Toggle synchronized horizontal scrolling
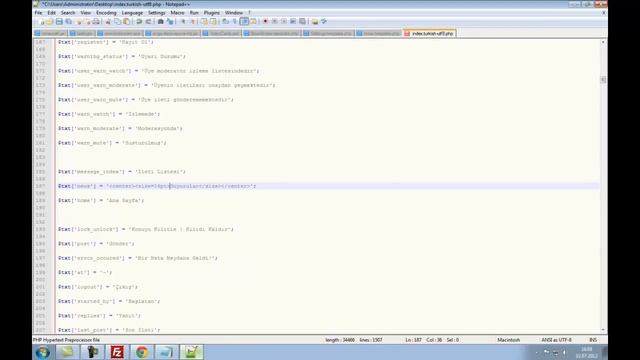The height and width of the screenshot is (360, 640). click(x=214, y=21)
